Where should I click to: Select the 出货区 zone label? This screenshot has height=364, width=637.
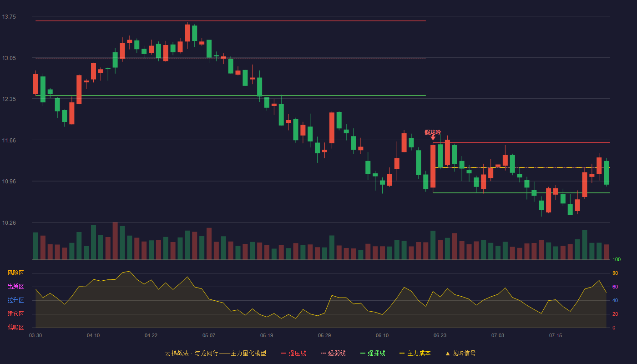[x=15, y=287]
